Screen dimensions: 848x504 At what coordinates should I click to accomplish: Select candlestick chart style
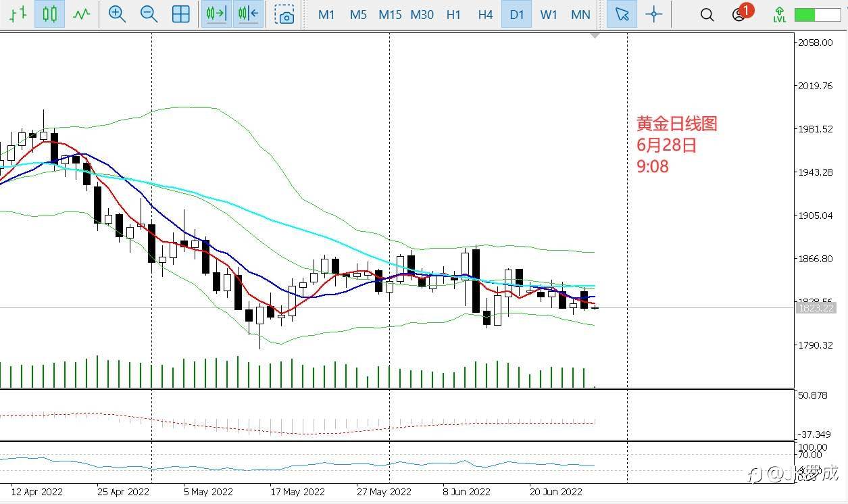click(x=49, y=14)
